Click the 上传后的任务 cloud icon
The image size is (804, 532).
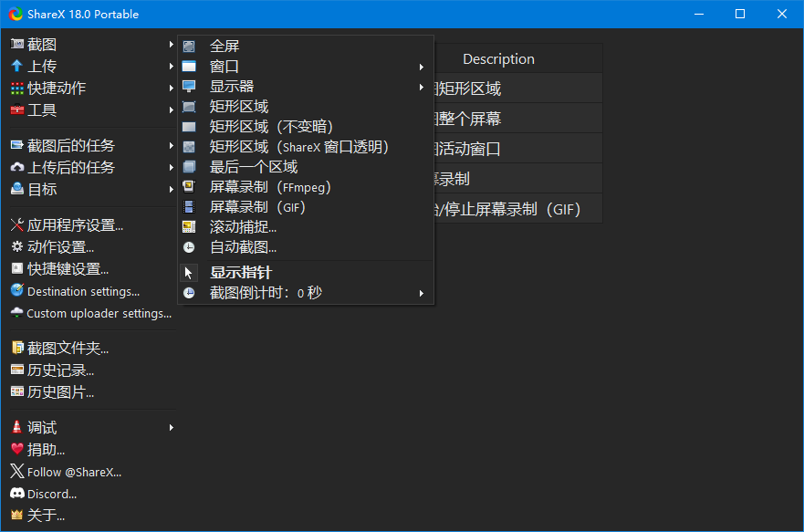(17, 167)
